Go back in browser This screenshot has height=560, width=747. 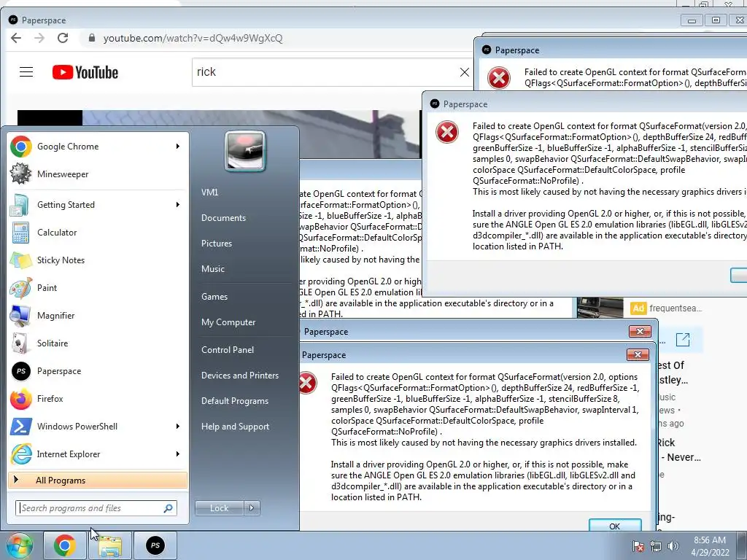[16, 38]
